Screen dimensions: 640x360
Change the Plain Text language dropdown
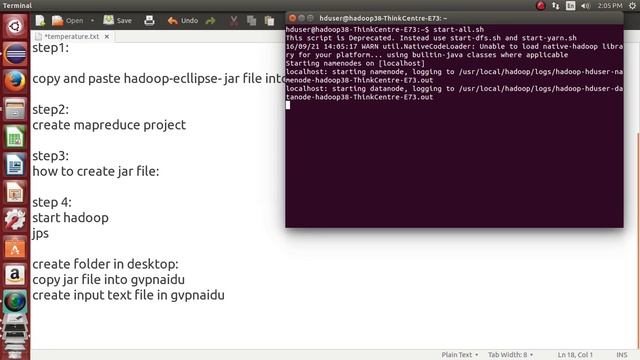460,355
